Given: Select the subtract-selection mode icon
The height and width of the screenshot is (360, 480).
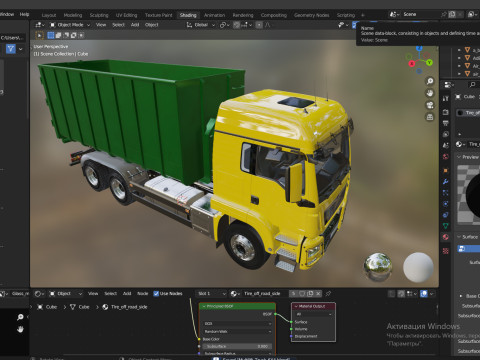Looking at the screenshot, I should (x=66, y=35).
